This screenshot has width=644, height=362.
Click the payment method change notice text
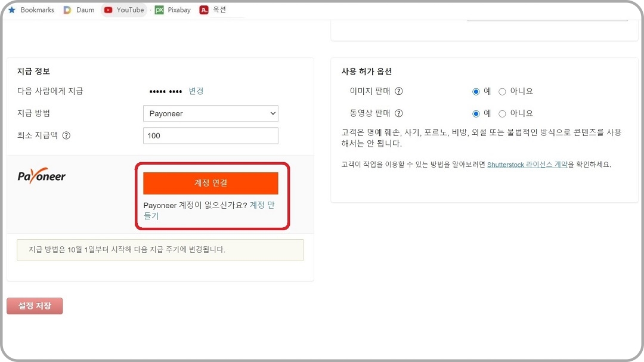tap(127, 249)
